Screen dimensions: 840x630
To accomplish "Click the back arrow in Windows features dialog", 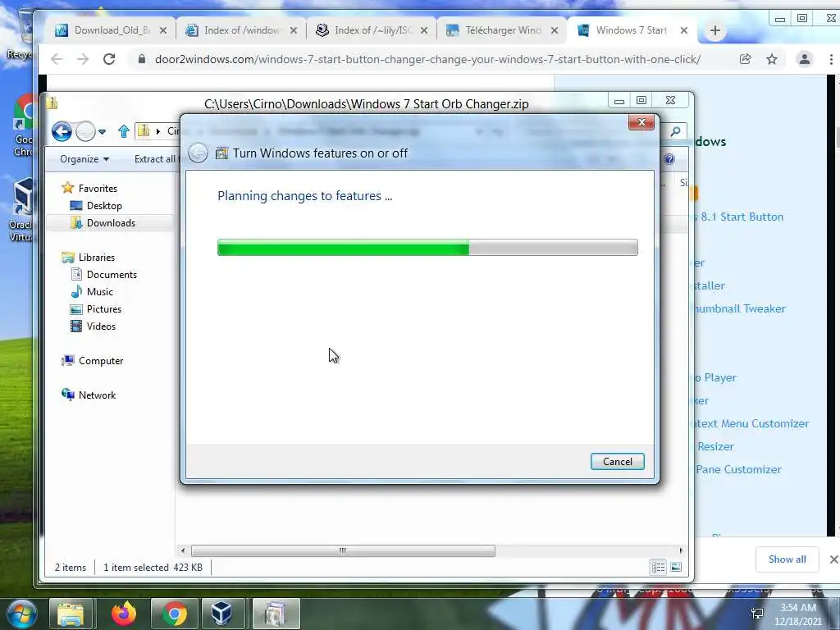I will pyautogui.click(x=198, y=153).
